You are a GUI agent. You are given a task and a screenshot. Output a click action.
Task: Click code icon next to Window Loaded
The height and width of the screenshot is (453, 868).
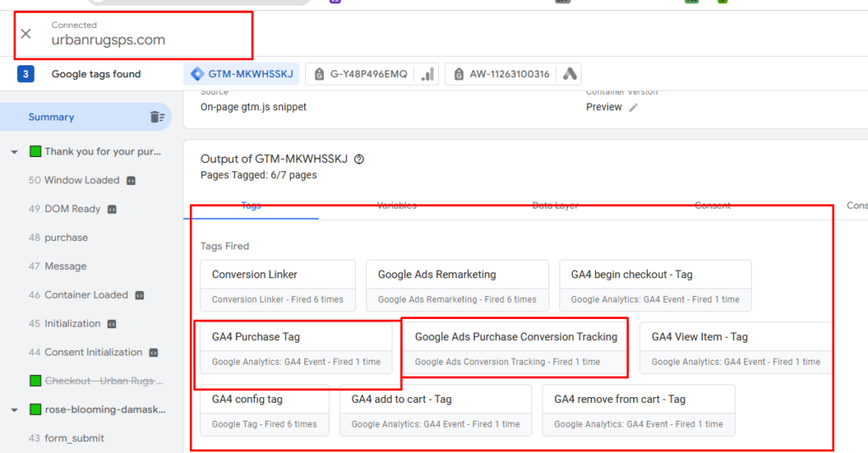click(131, 181)
